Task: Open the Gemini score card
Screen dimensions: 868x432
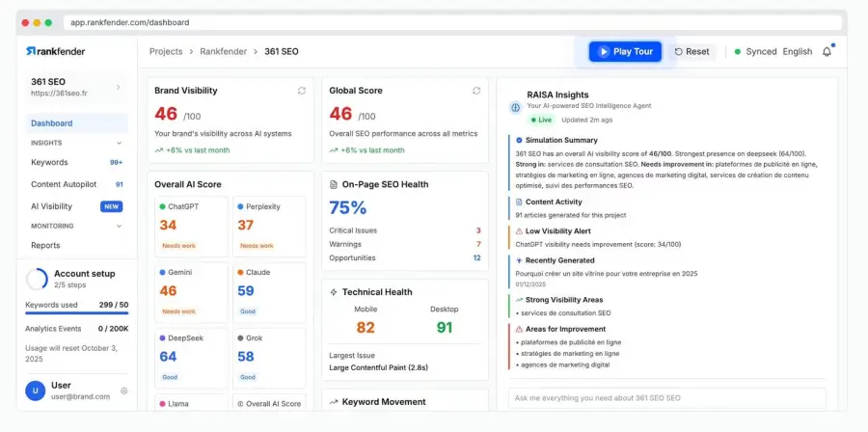Action: [192, 292]
